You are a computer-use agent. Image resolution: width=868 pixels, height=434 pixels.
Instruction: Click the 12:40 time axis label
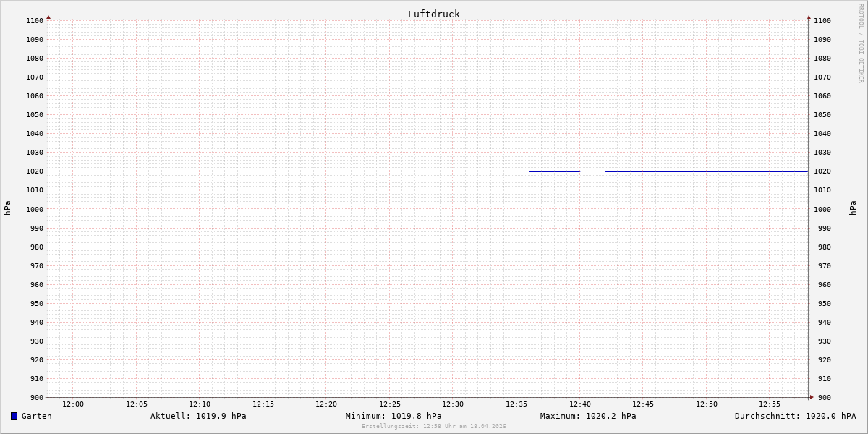click(x=579, y=404)
